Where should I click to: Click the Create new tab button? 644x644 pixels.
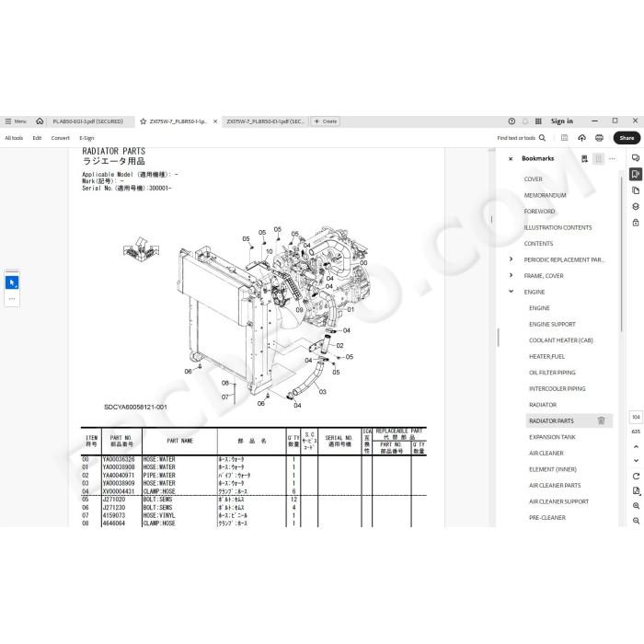pyautogui.click(x=326, y=121)
